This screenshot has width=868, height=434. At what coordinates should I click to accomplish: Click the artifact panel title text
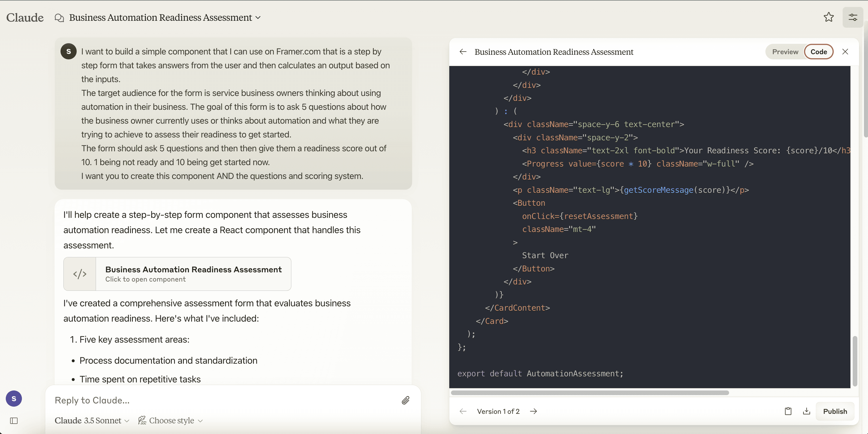554,52
